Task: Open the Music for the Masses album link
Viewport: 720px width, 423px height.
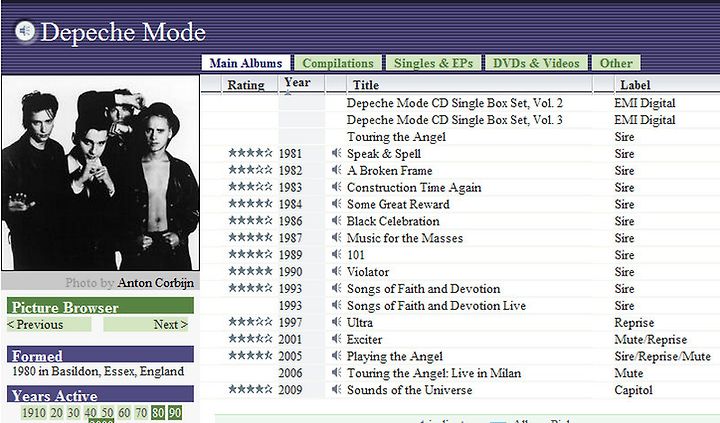Action: 405,238
